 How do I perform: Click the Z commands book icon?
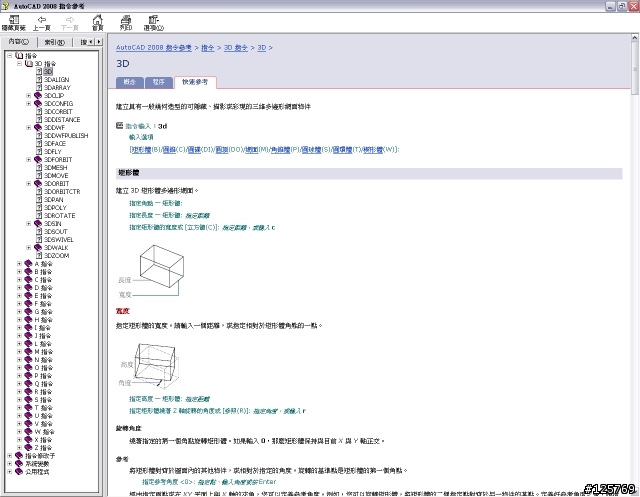click(28, 448)
